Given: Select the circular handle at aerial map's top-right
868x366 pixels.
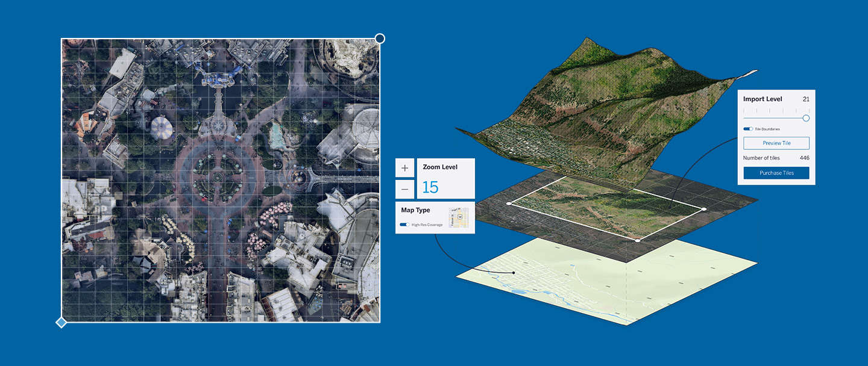Looking at the screenshot, I should (380, 38).
